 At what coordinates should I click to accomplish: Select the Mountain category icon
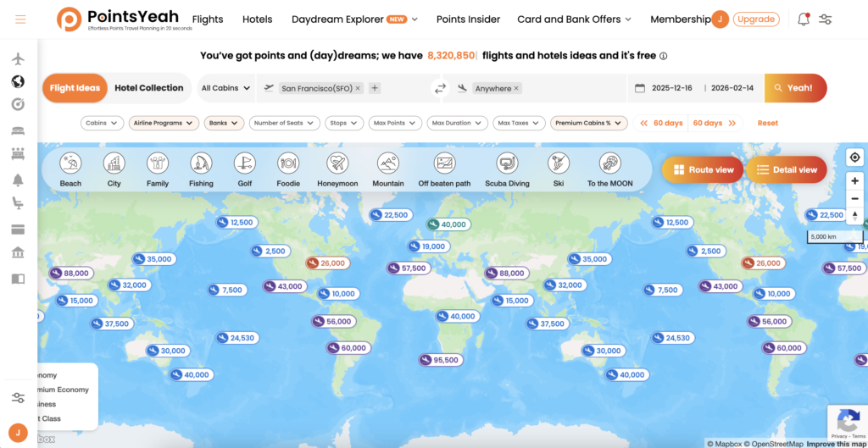pyautogui.click(x=388, y=163)
